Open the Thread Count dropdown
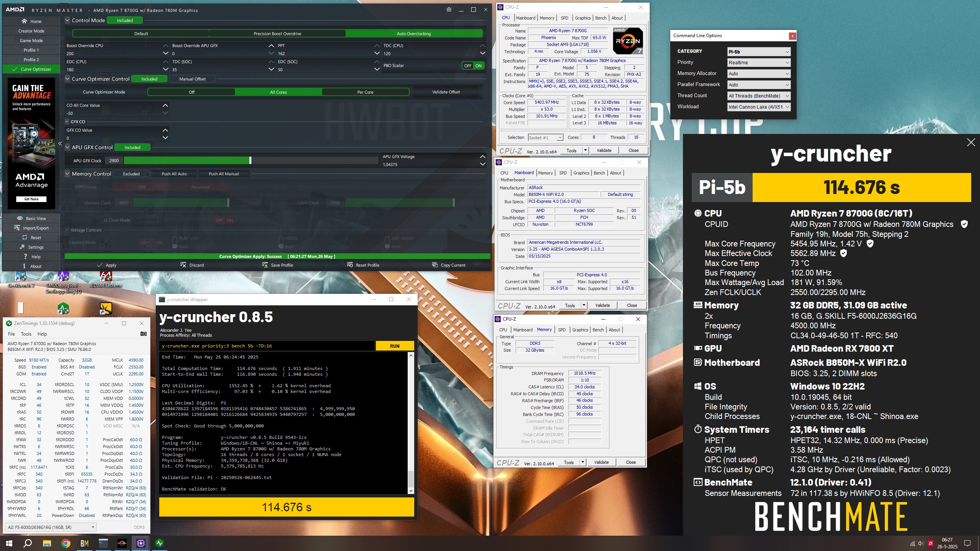This screenshot has height=551, width=980. 759,96
